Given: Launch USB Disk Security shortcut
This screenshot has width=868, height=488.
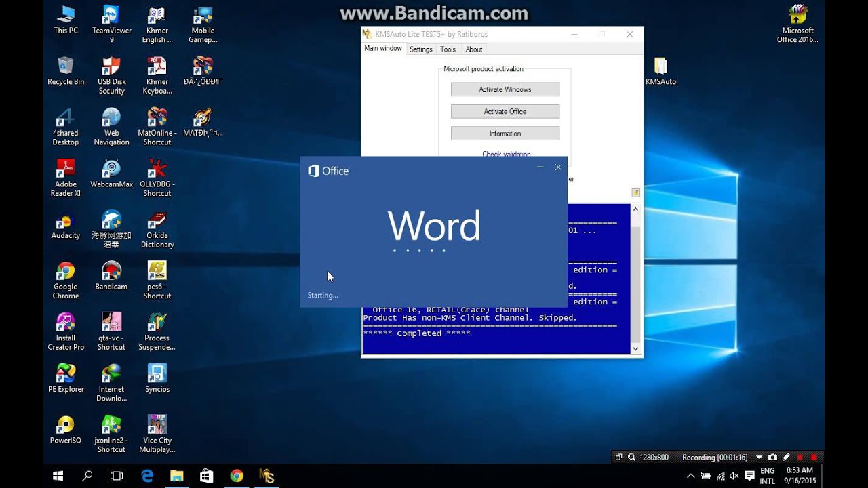Looking at the screenshot, I should click(x=112, y=76).
